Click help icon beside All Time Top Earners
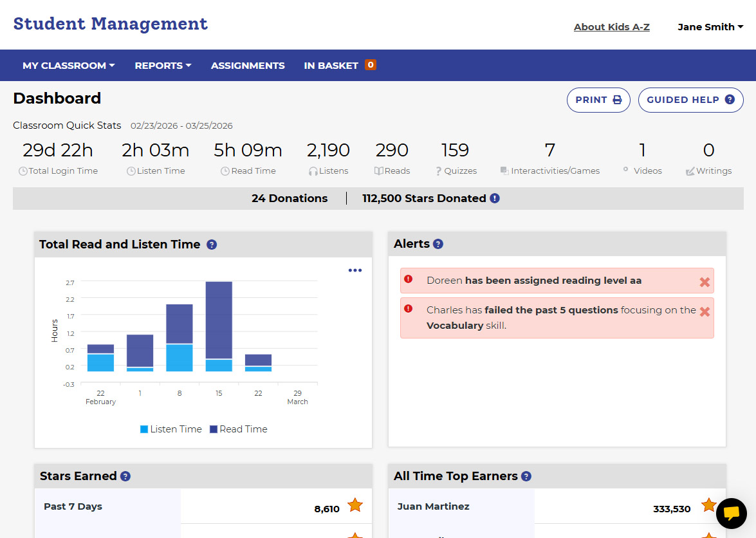This screenshot has height=538, width=756. click(x=526, y=476)
